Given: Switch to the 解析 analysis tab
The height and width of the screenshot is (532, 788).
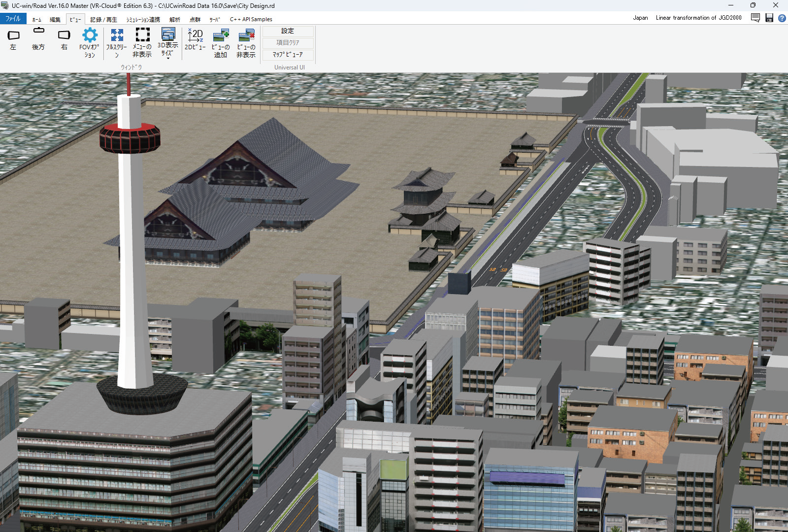Looking at the screenshot, I should [175, 20].
